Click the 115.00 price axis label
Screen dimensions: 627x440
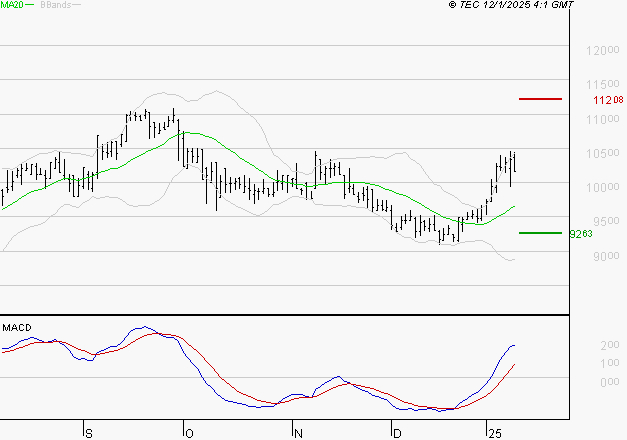pyautogui.click(x=603, y=84)
